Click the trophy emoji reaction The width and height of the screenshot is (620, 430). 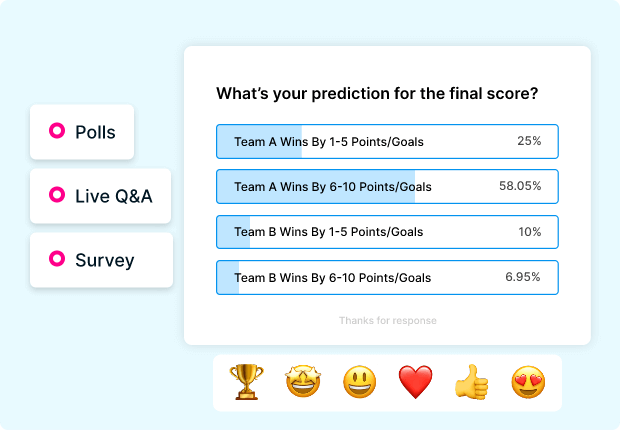pyautogui.click(x=246, y=382)
